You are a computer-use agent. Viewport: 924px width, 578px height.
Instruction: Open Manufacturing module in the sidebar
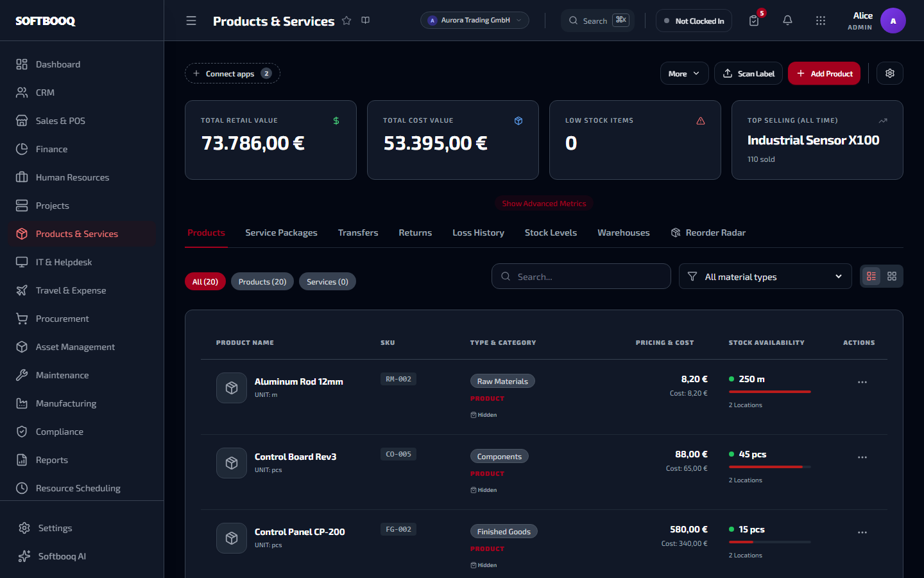tap(82, 403)
